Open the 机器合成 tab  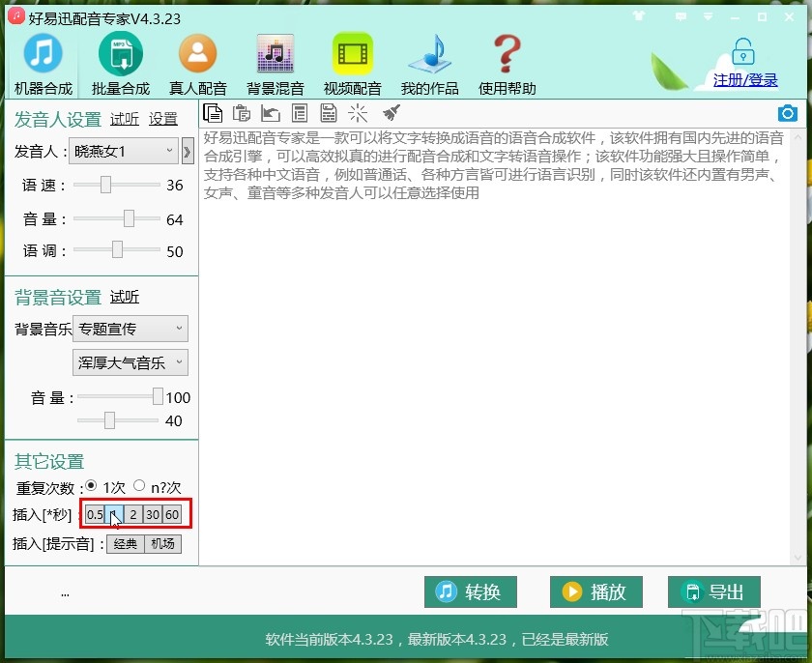point(43,65)
